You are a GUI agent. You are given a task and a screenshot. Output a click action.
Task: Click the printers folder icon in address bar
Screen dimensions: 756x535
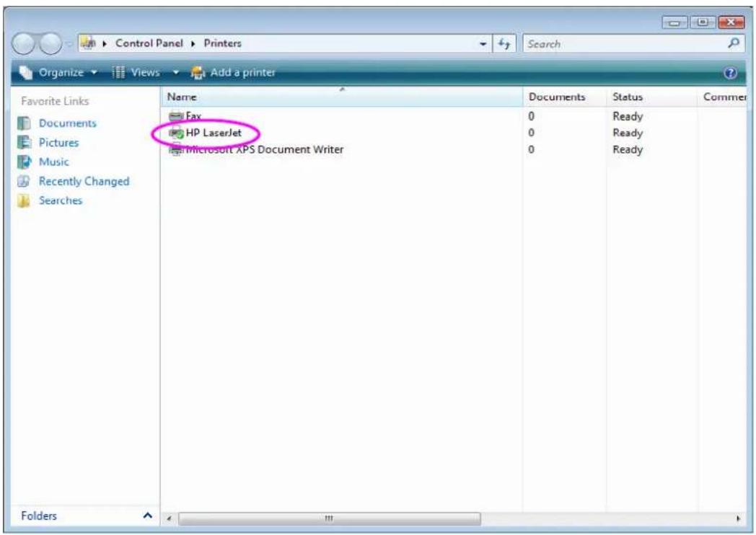coord(88,43)
